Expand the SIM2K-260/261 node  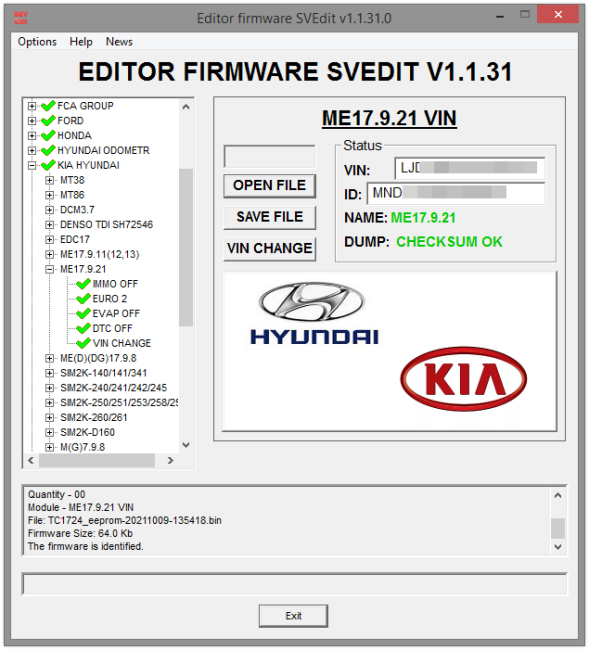click(49, 417)
